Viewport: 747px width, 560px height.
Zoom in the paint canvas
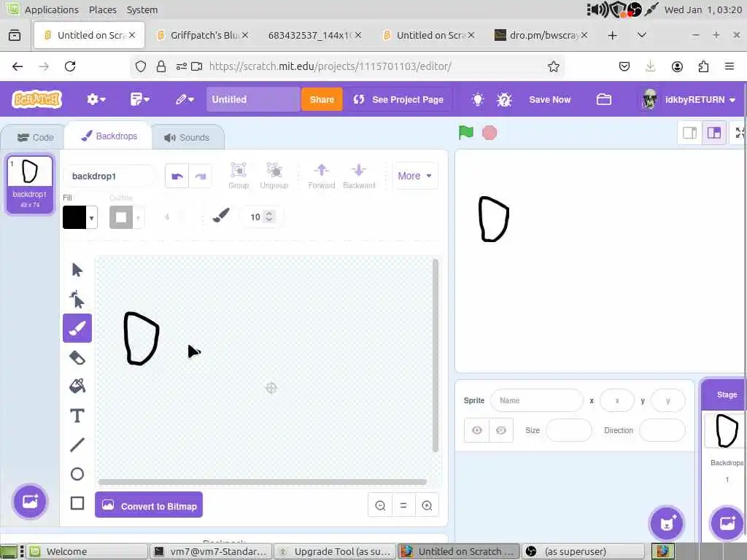click(x=427, y=505)
